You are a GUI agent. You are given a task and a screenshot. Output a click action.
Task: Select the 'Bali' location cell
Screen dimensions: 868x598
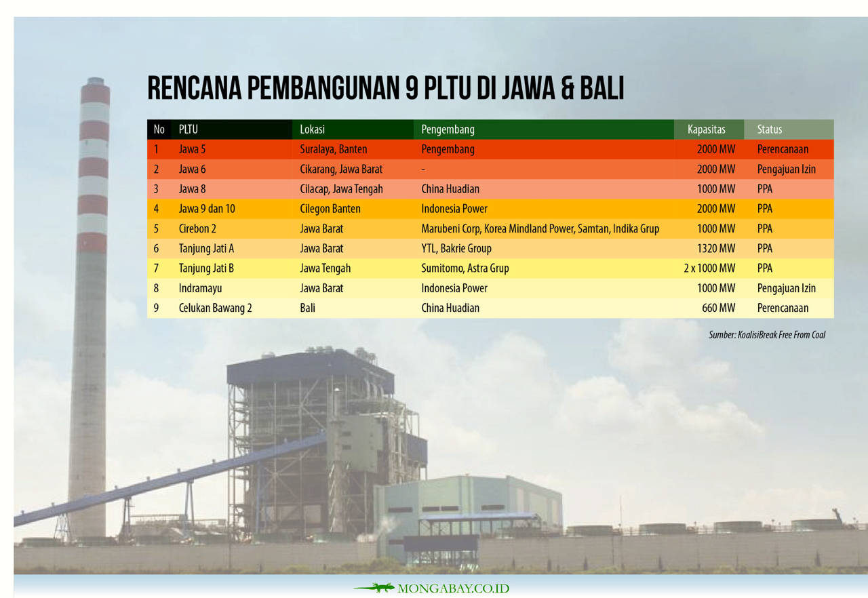pyautogui.click(x=307, y=308)
